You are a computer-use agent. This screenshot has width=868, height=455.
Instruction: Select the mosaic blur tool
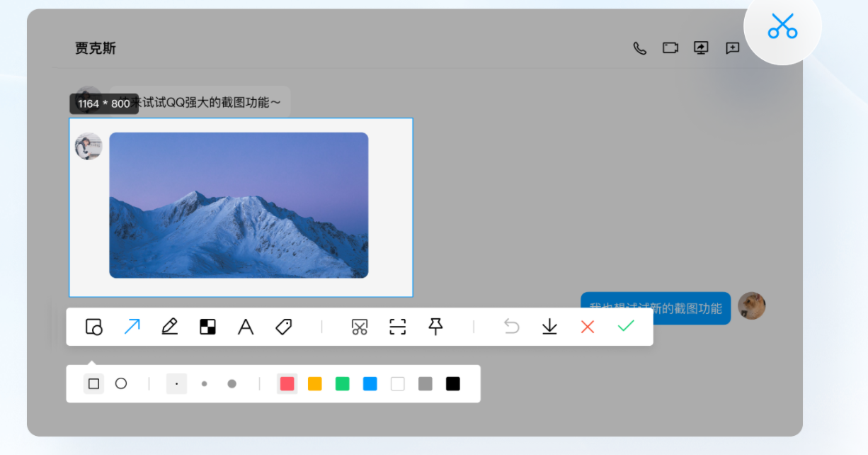[207, 327]
